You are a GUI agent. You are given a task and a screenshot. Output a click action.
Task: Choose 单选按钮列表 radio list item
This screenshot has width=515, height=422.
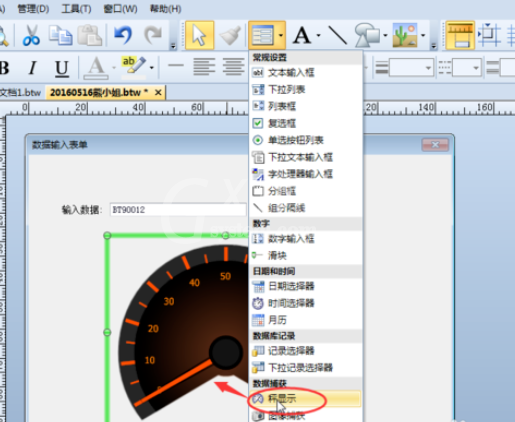[305, 140]
